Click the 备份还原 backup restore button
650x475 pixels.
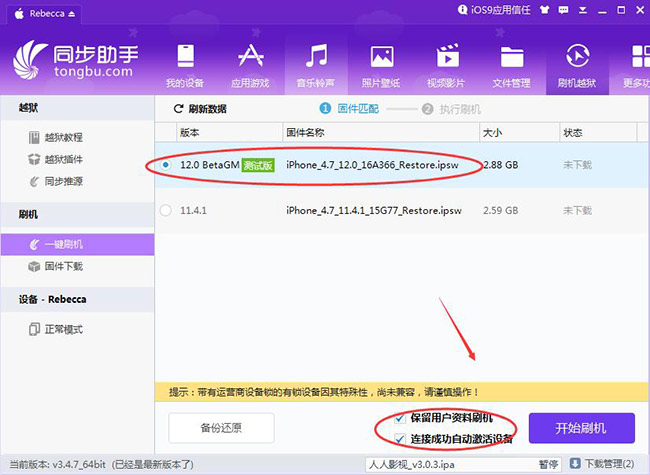(221, 428)
